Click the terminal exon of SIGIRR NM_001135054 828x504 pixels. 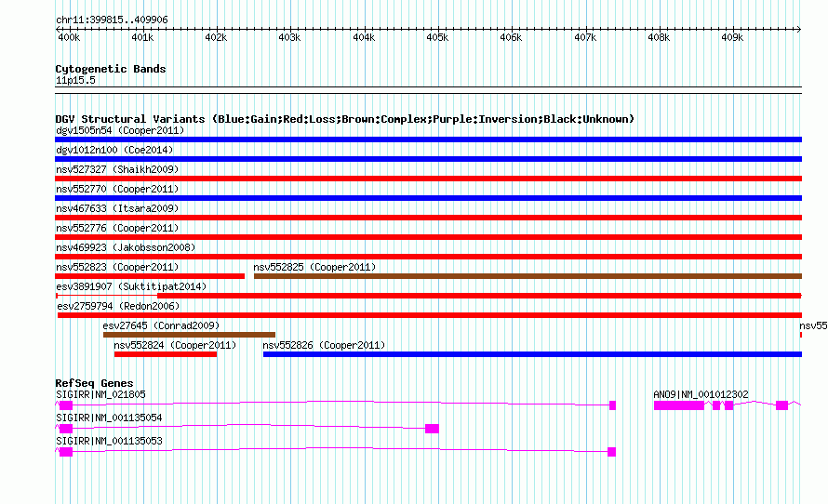432,429
